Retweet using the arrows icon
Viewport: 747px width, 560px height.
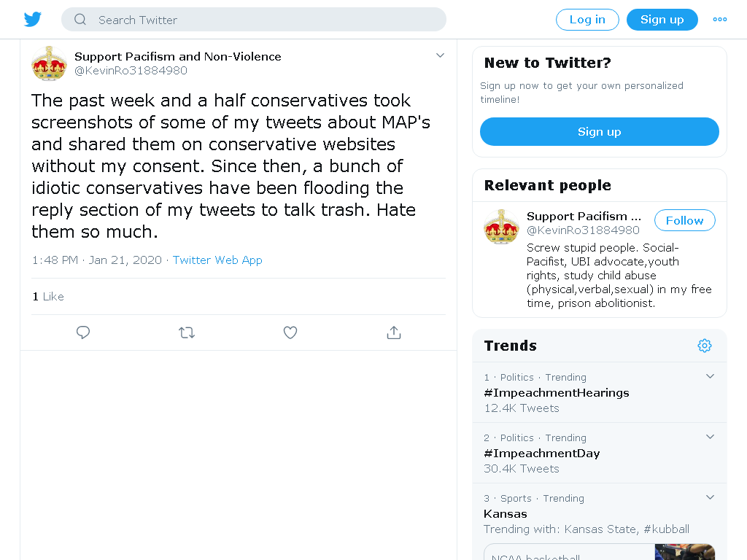[187, 332]
